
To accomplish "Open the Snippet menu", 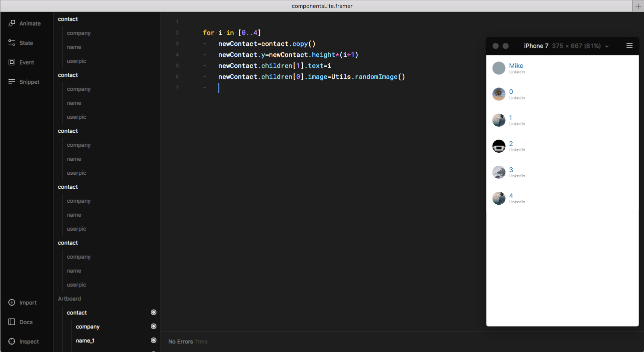I will pyautogui.click(x=24, y=82).
